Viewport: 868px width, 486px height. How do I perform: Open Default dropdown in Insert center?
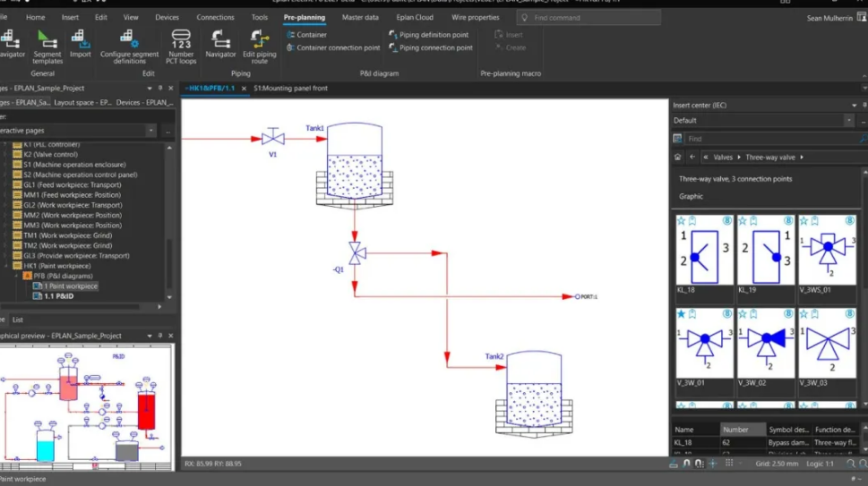[x=848, y=120]
